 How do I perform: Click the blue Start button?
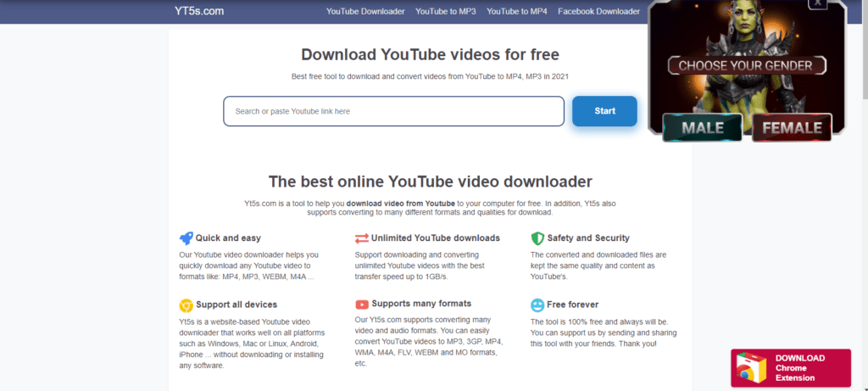pos(604,111)
